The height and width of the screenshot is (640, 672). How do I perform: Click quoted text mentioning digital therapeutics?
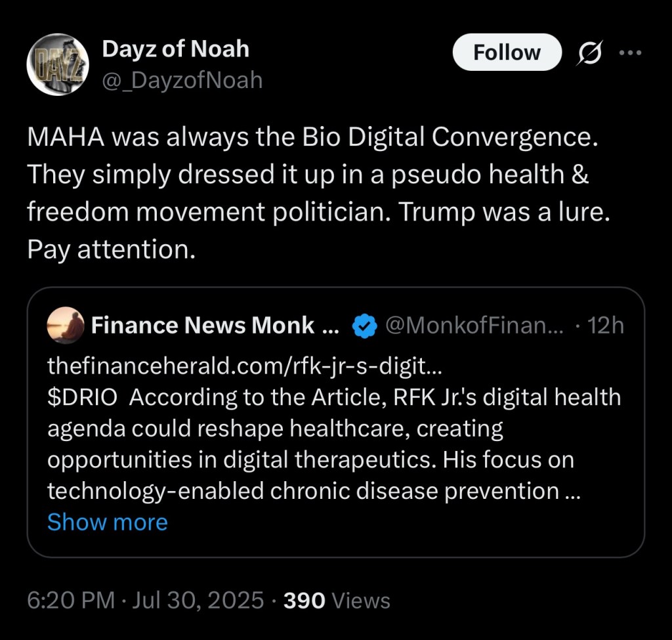pos(310,459)
